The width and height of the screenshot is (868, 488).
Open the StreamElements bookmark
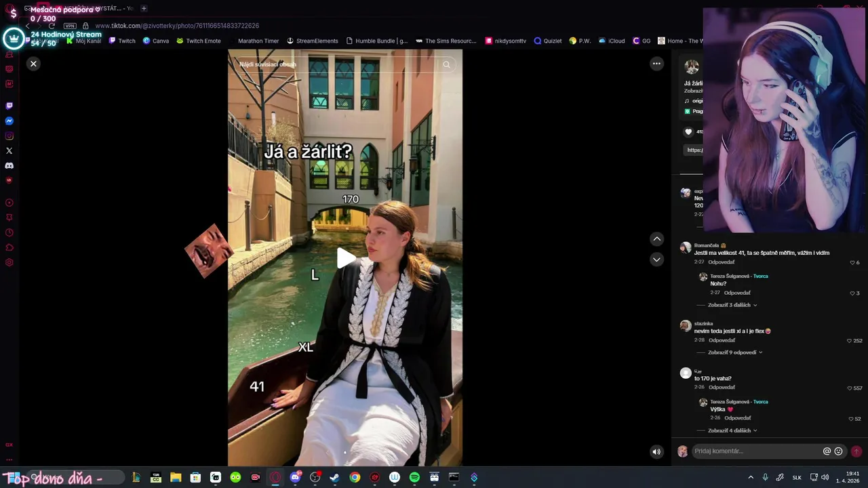[x=313, y=41]
